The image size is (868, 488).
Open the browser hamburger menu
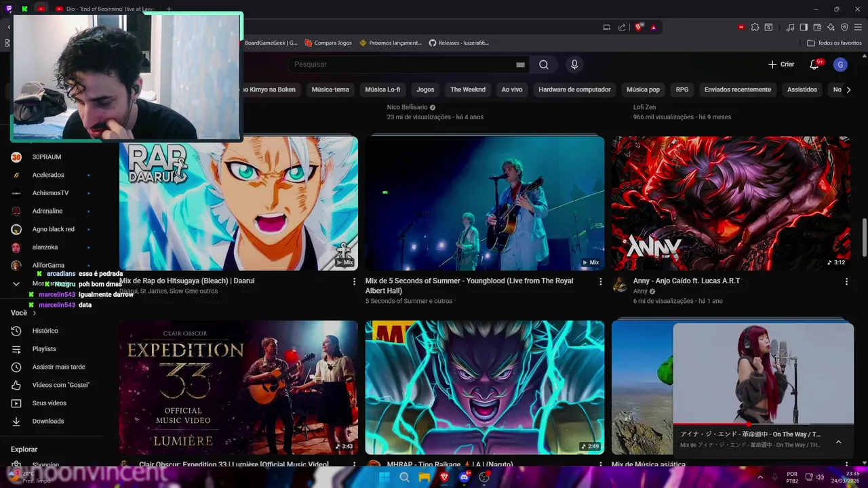(858, 27)
